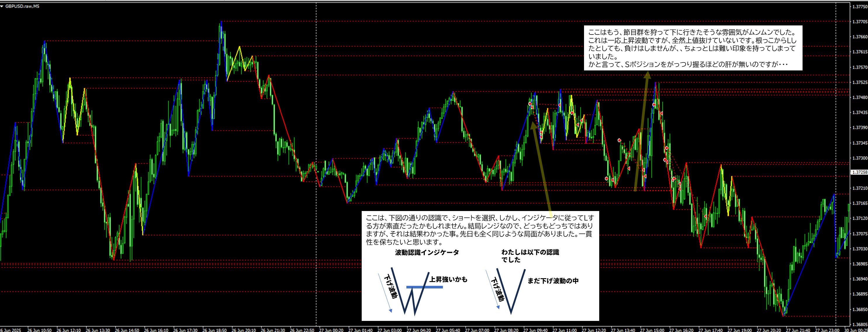This screenshot has height=332, width=868.
Task: Click the 1.37480 price axis label
Action: pyautogui.click(x=860, y=97)
